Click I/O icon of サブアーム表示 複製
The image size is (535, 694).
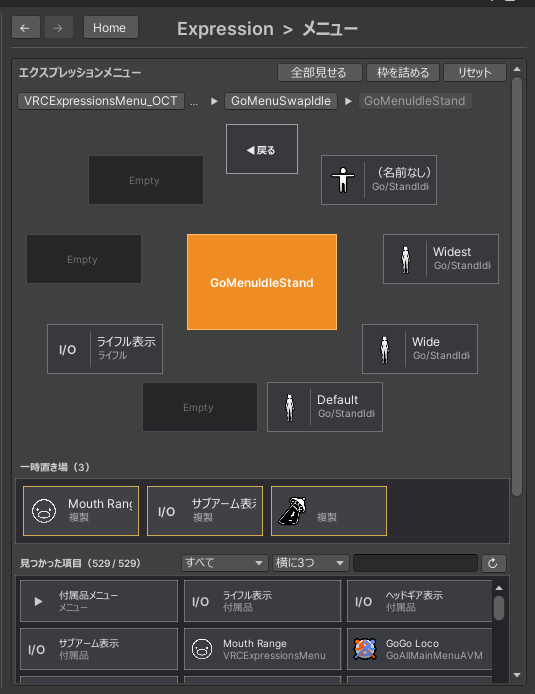click(x=166, y=512)
